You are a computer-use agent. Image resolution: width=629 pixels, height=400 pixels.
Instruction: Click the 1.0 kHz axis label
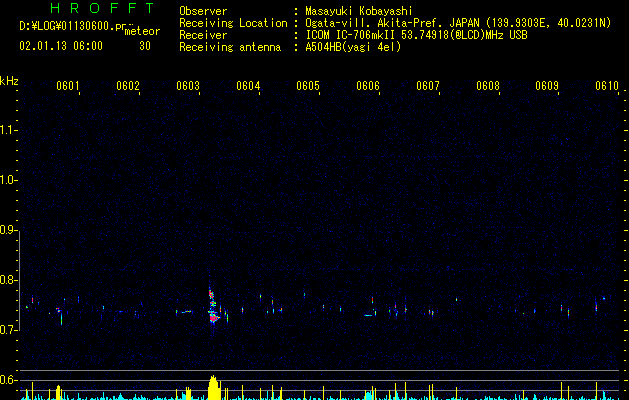(8, 180)
